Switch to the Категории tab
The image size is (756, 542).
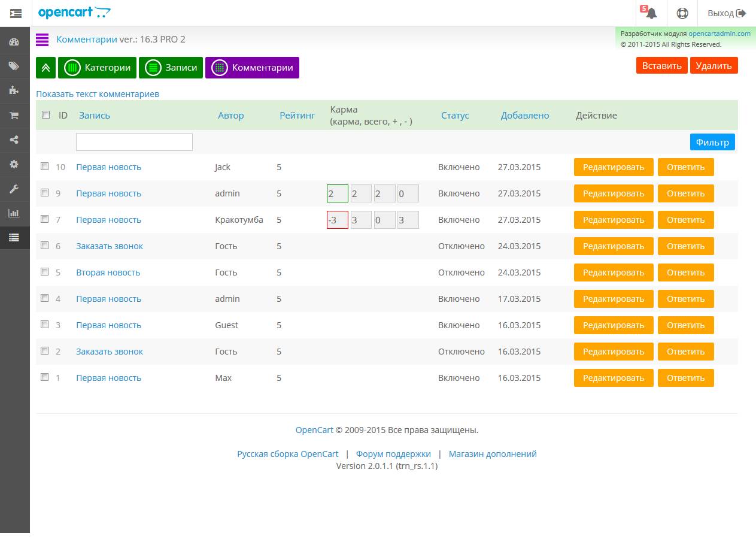click(x=98, y=68)
